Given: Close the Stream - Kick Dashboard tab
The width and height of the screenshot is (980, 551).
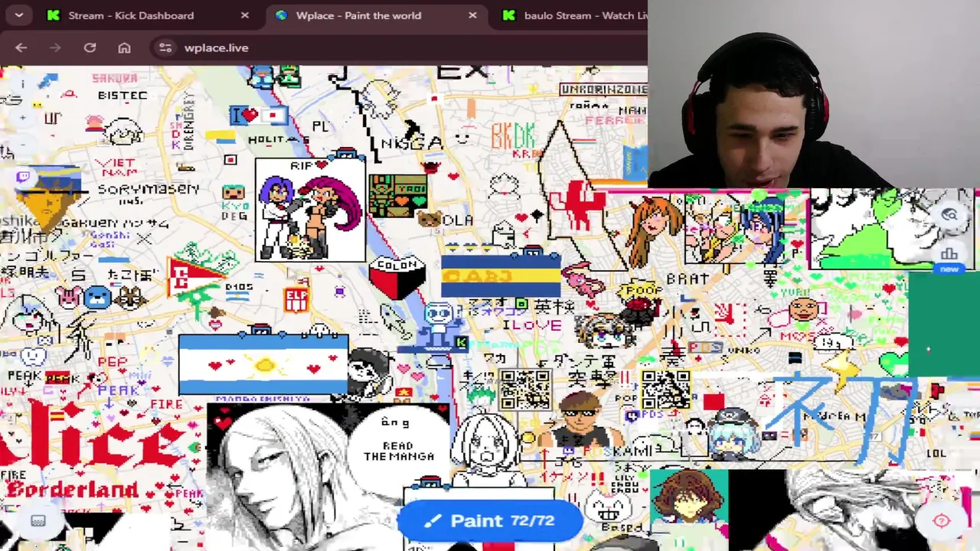Looking at the screenshot, I should click(x=244, y=15).
